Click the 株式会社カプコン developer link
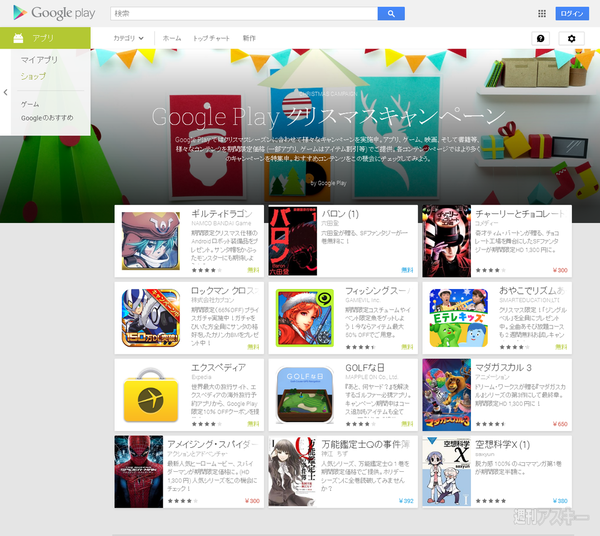The image size is (600, 536). coord(212,300)
